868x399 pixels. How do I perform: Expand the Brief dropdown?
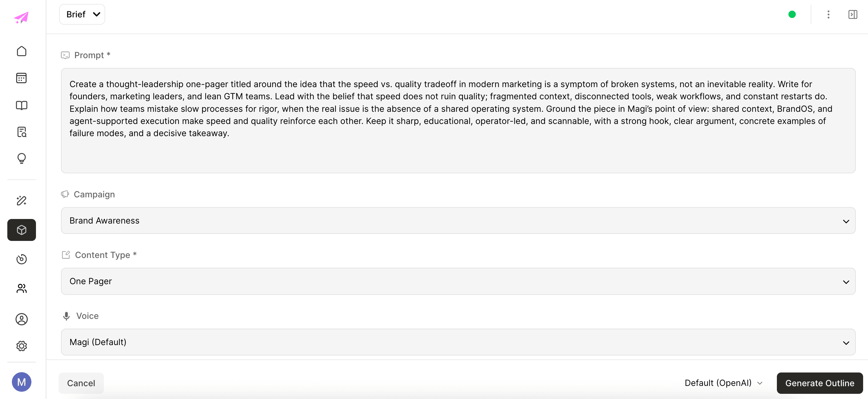pos(82,14)
